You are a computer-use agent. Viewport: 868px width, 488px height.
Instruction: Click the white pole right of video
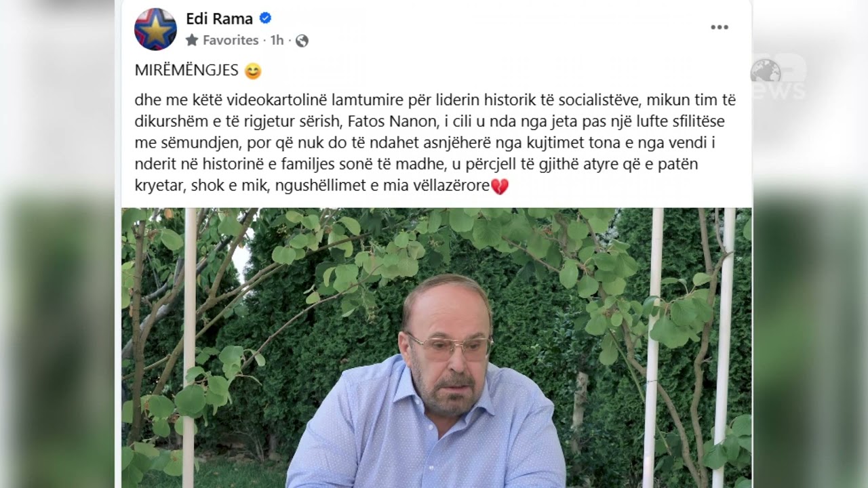click(x=724, y=348)
